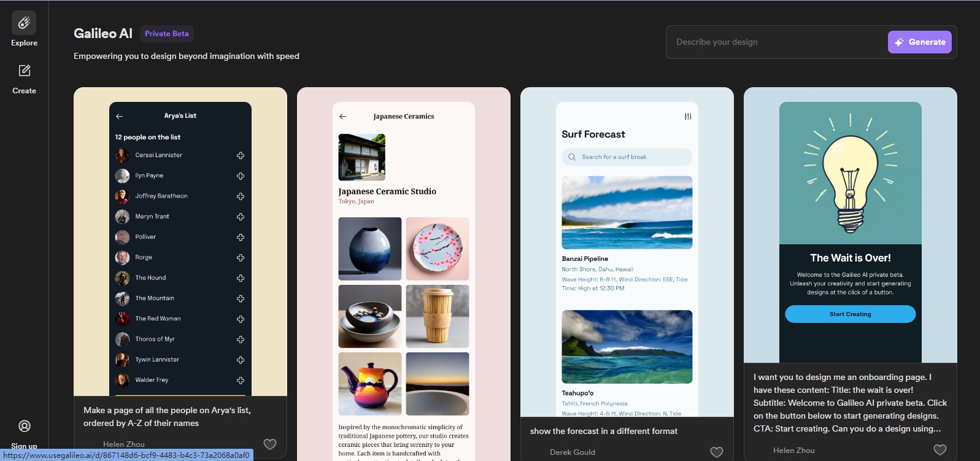The height and width of the screenshot is (461, 980).
Task: Click the plus icon beside Walder Frey
Action: coord(241,381)
